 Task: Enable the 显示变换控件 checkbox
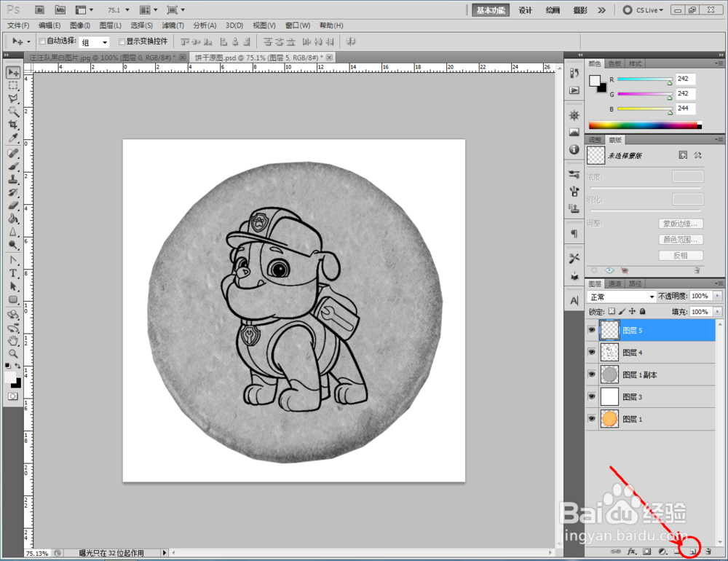click(x=122, y=42)
